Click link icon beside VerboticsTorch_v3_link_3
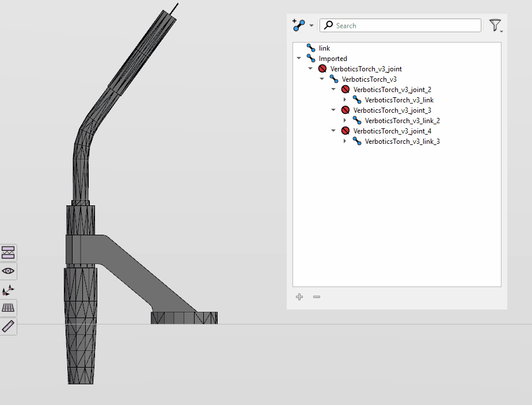 click(x=357, y=141)
